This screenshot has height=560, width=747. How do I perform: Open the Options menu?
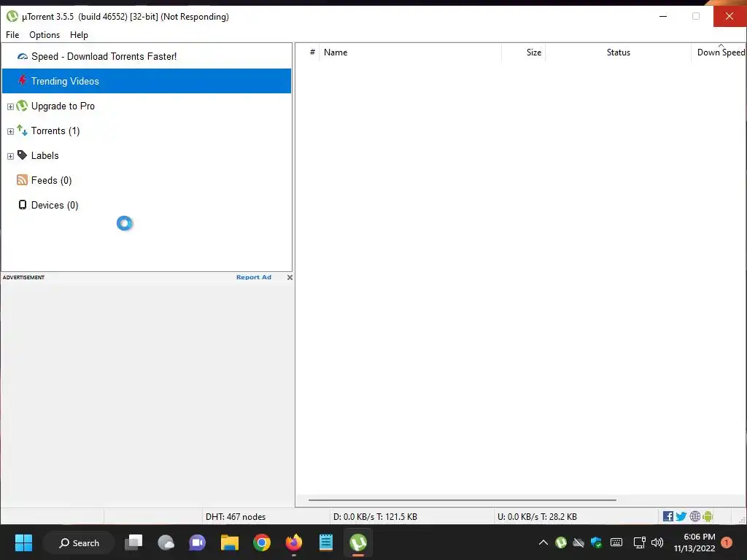coord(44,35)
